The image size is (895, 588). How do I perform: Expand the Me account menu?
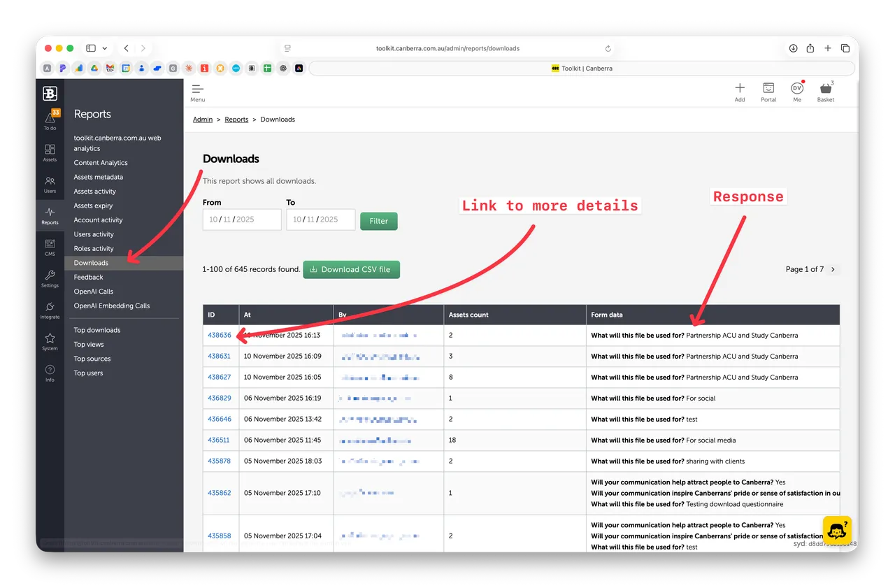797,92
